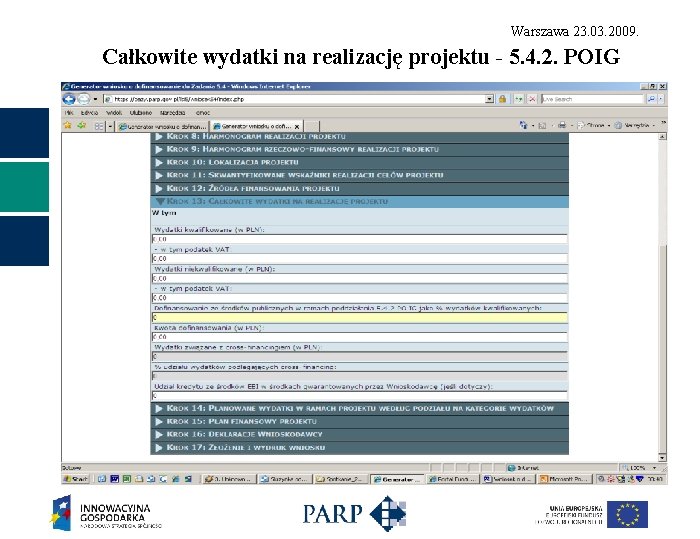Open a new blank tab
The image size is (700, 539).
[312, 126]
